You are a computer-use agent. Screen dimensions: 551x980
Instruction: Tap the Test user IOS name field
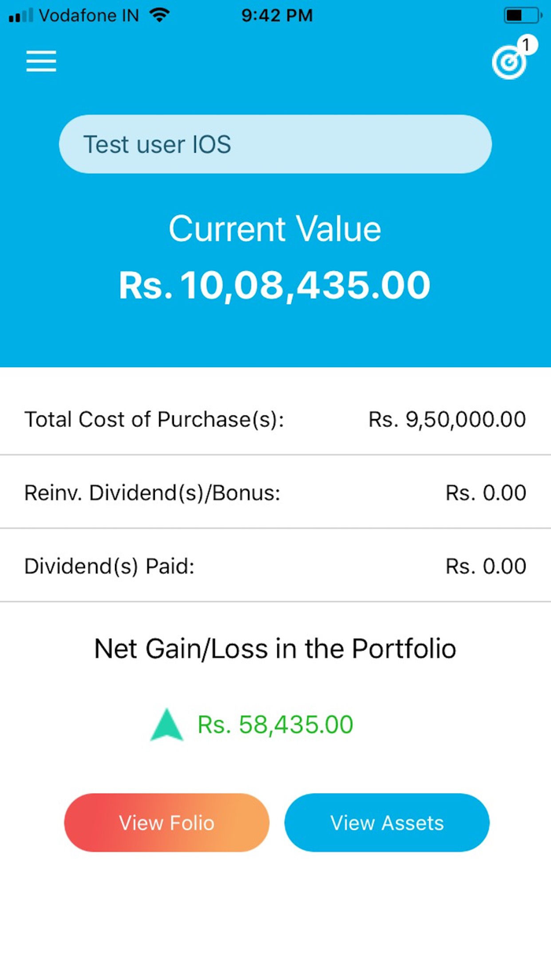[x=275, y=144]
